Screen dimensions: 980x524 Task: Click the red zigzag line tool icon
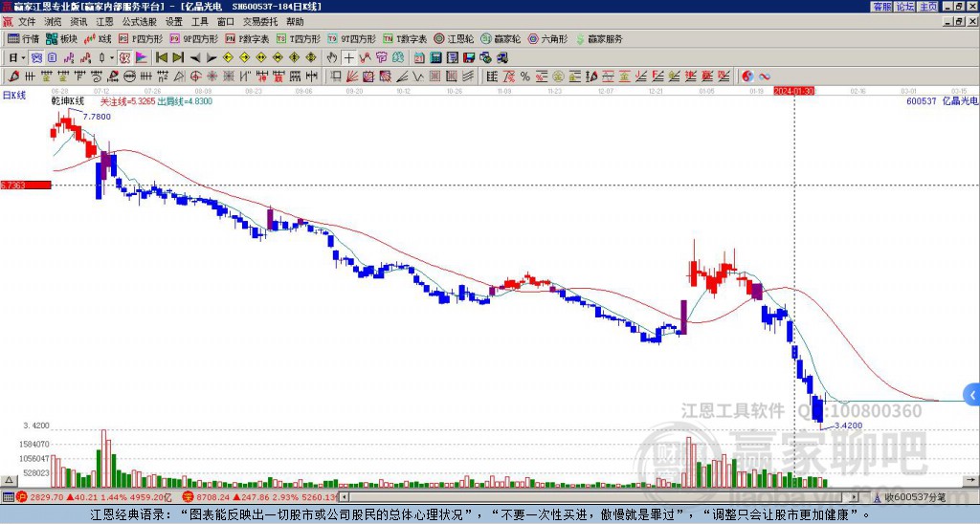tap(365, 57)
